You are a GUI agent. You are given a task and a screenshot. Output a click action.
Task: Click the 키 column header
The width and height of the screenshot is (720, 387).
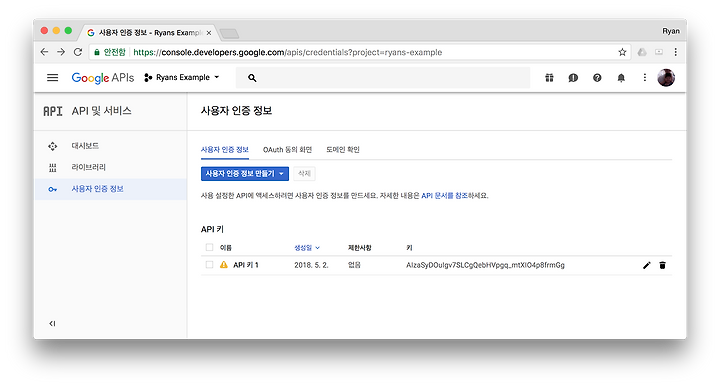coord(409,248)
